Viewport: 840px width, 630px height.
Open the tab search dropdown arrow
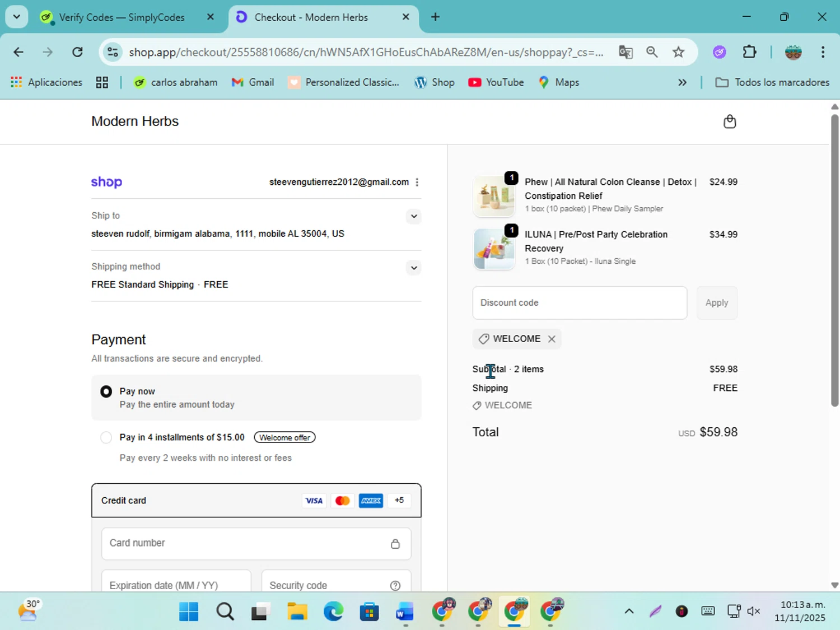[17, 17]
